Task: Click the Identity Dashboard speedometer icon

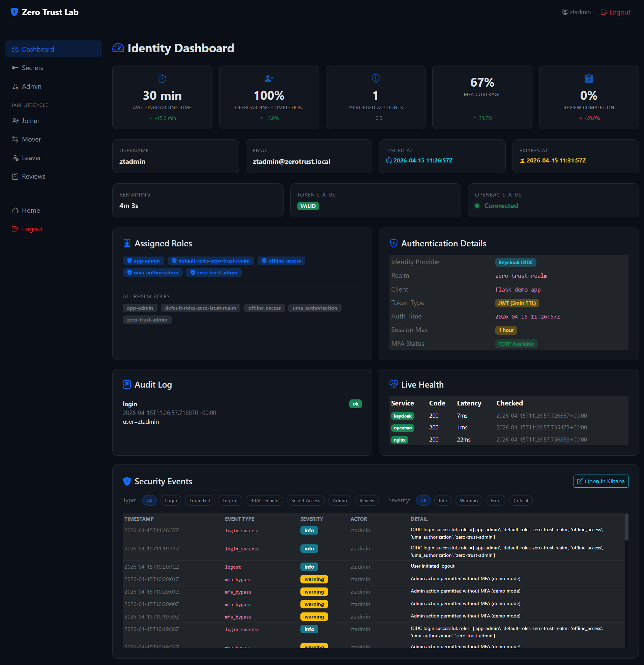Action: click(118, 48)
